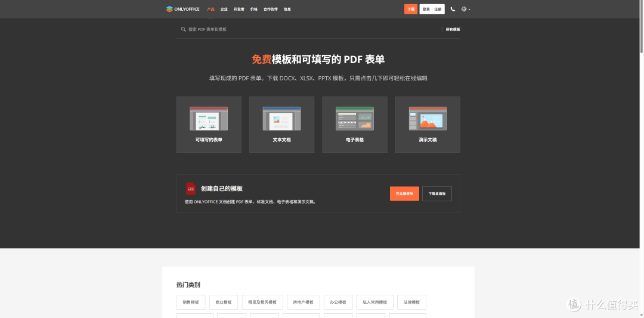The width and height of the screenshot is (644, 318).
Task: Click the 所有模板 link
Action: [x=453, y=29]
